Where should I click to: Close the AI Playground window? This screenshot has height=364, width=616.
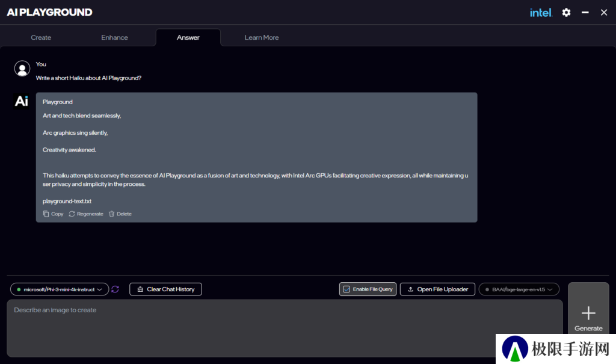604,13
